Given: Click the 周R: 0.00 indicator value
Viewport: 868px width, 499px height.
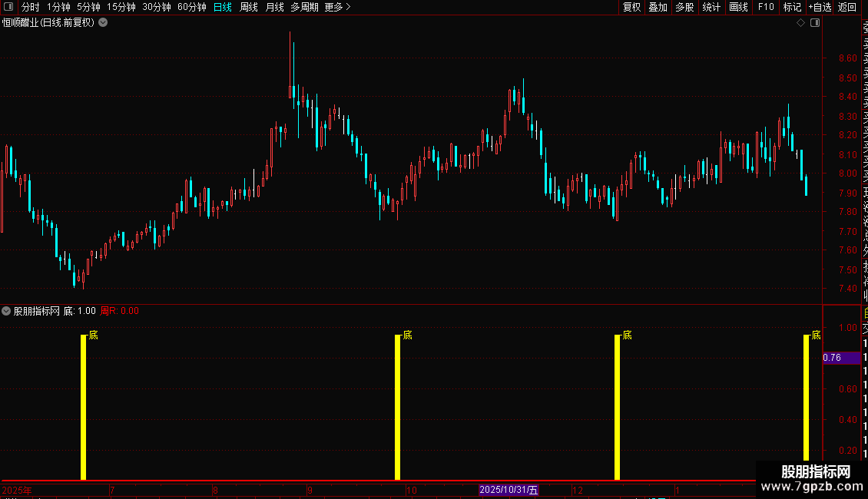Looking at the screenshot, I should pos(120,311).
